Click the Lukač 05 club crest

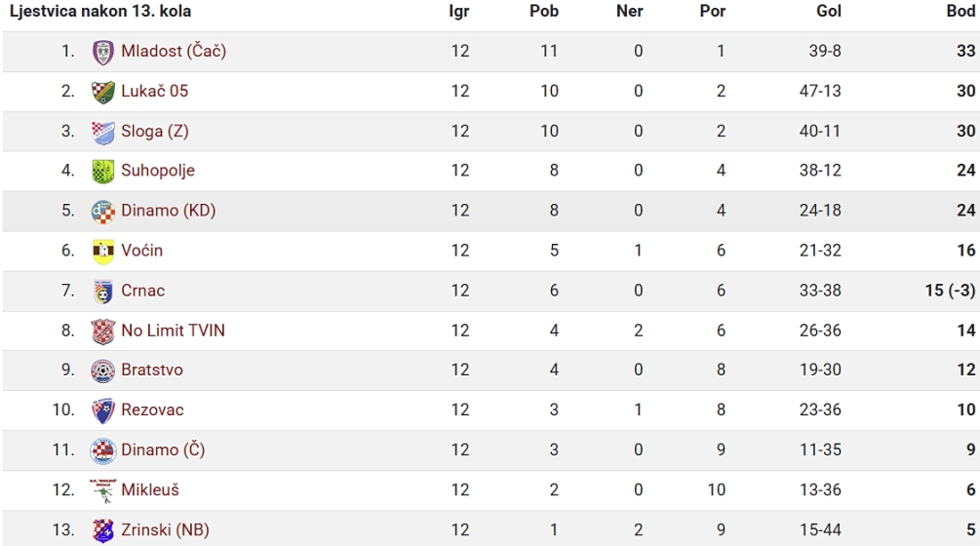click(103, 92)
